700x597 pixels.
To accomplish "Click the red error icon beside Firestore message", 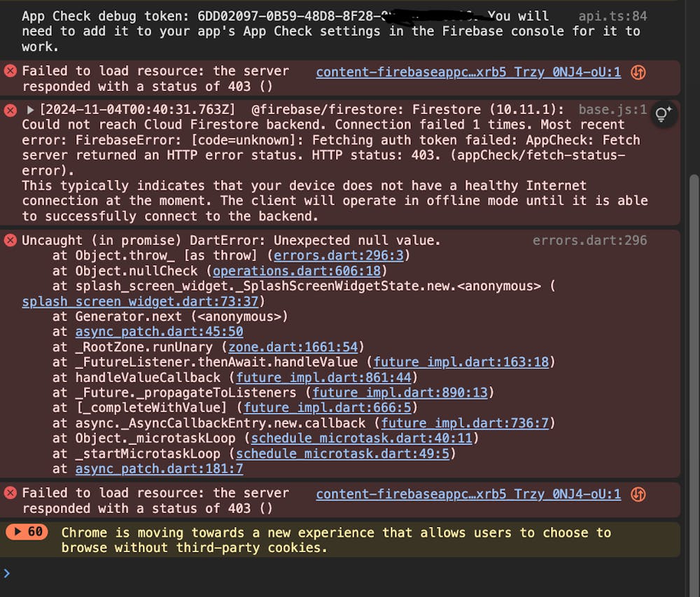I will (x=10, y=110).
